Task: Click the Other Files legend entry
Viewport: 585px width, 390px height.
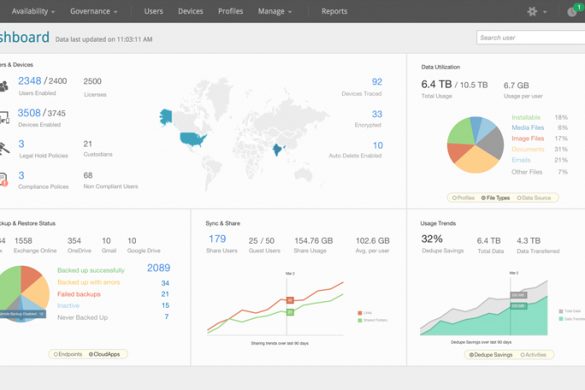Action: (527, 172)
